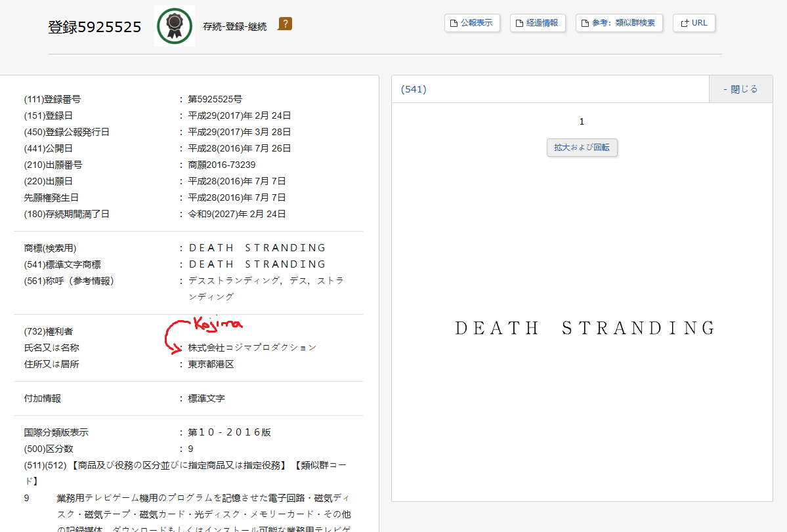Click the (732)権利者 label
Screen dimensions: 787x532
point(48,331)
